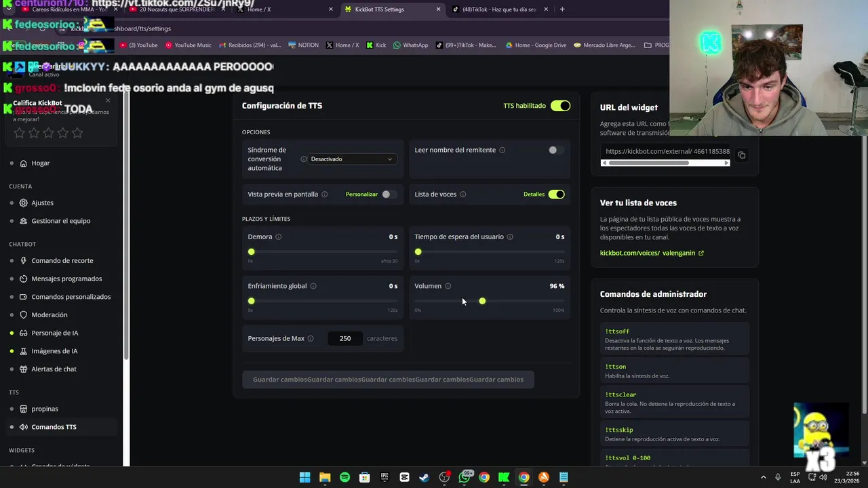Open Spotify from the taskbar
Screen dimensions: 868x488
(x=344, y=477)
